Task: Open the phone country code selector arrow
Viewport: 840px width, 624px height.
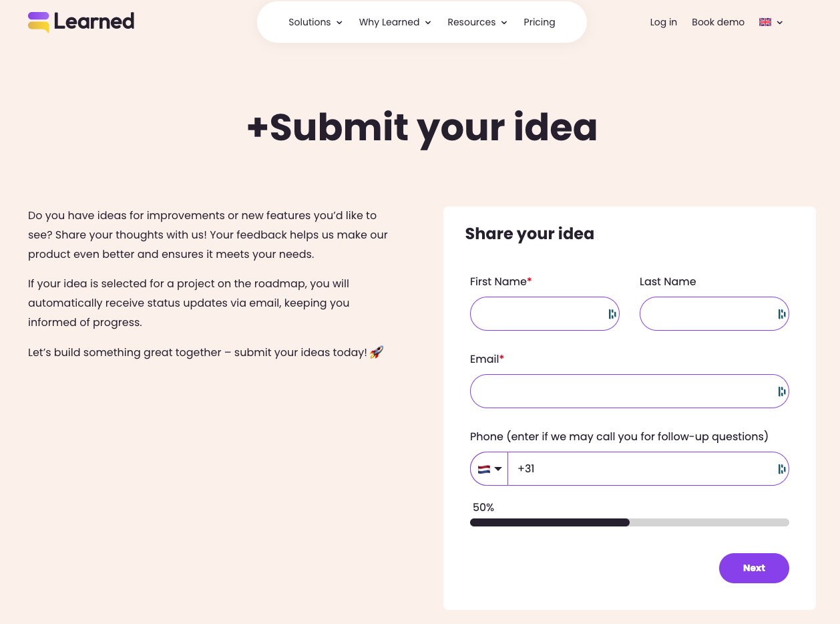Action: pos(498,469)
